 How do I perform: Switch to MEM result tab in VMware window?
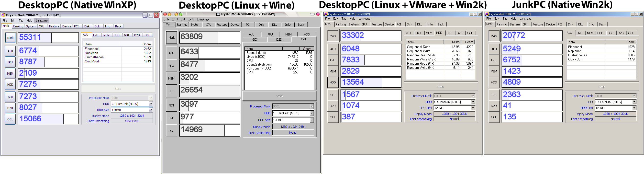[x=429, y=33]
